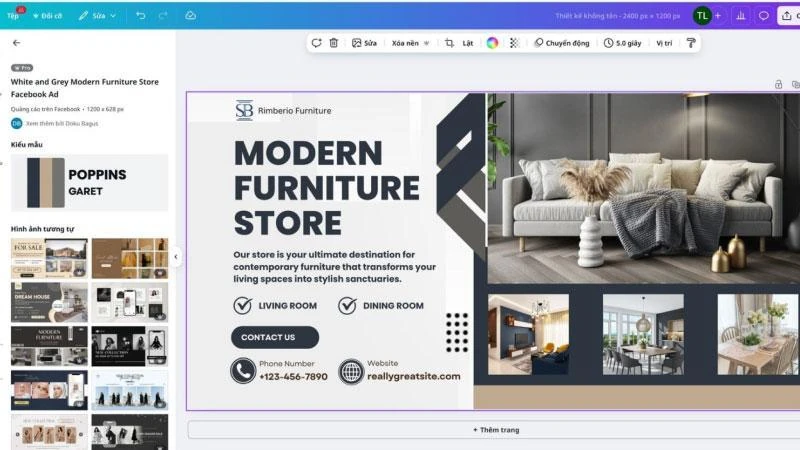Click the undo arrow icon

pyautogui.click(x=141, y=16)
